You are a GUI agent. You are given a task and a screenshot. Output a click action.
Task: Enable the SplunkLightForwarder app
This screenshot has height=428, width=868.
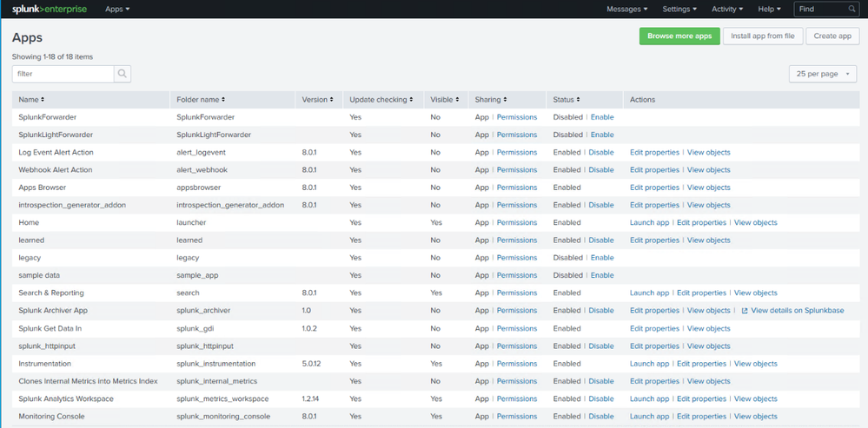pos(602,135)
